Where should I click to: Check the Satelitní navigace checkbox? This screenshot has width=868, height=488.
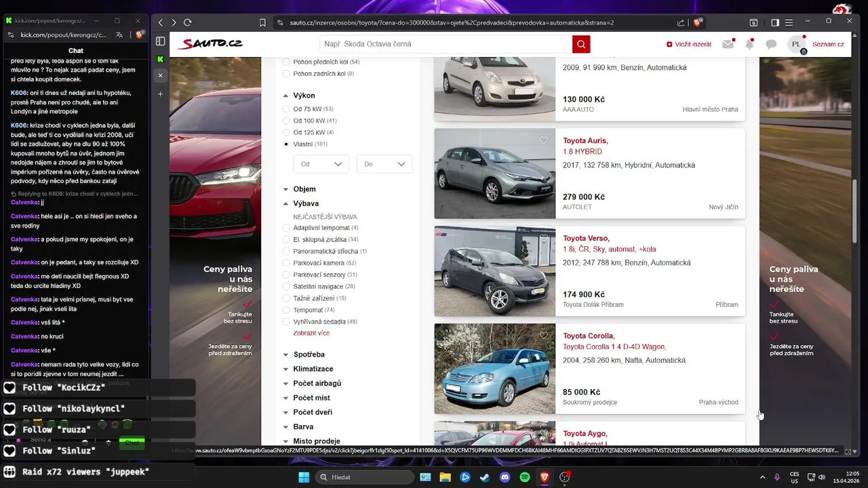(286, 287)
